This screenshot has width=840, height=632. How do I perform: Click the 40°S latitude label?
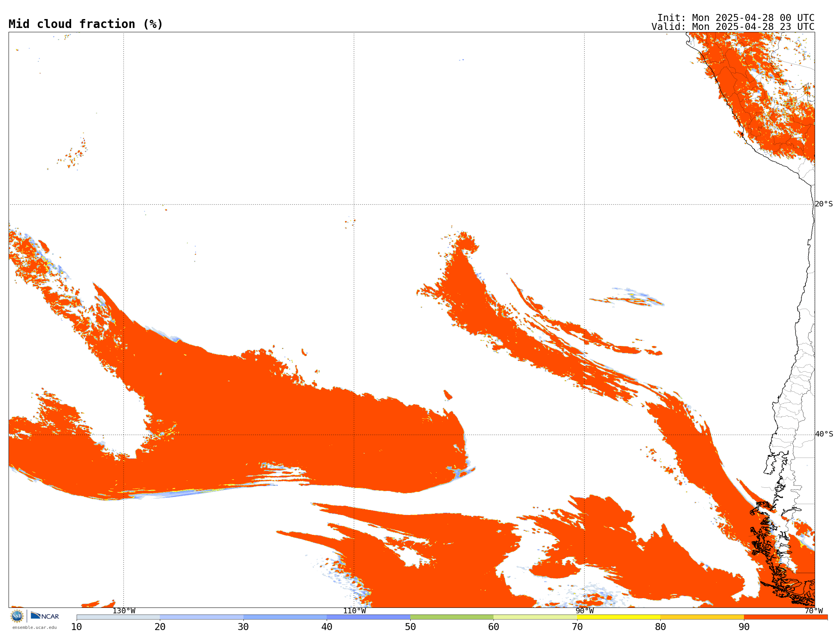point(824,434)
